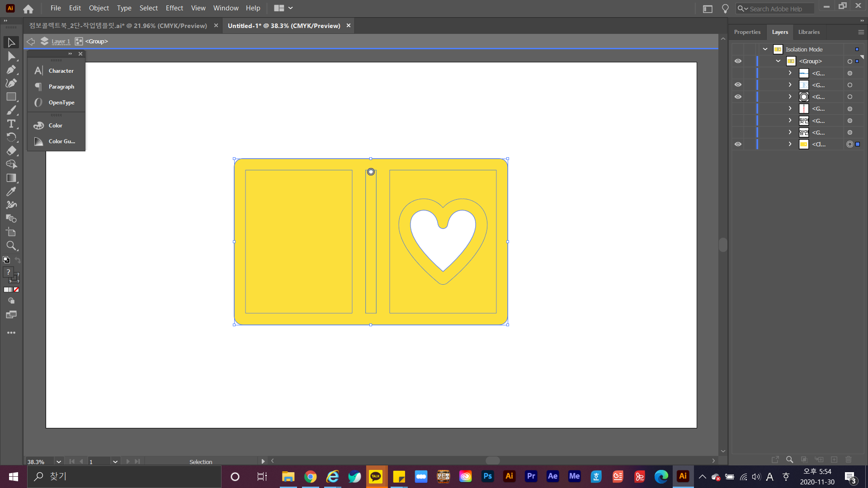The height and width of the screenshot is (488, 868).
Task: Click the fill color swatch in toolbar
Action: coord(8,272)
